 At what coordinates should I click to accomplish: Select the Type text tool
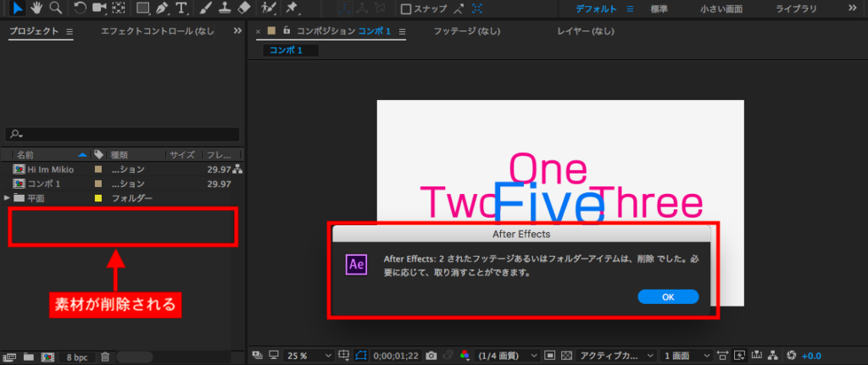[181, 8]
